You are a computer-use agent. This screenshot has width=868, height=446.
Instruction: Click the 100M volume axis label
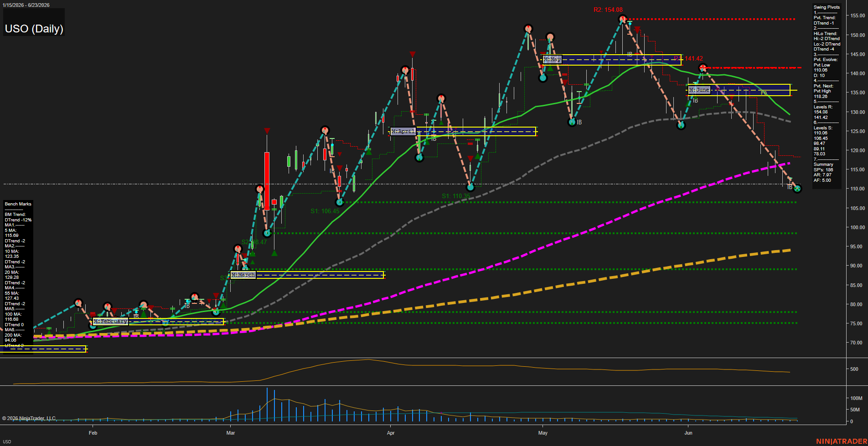tap(856, 398)
